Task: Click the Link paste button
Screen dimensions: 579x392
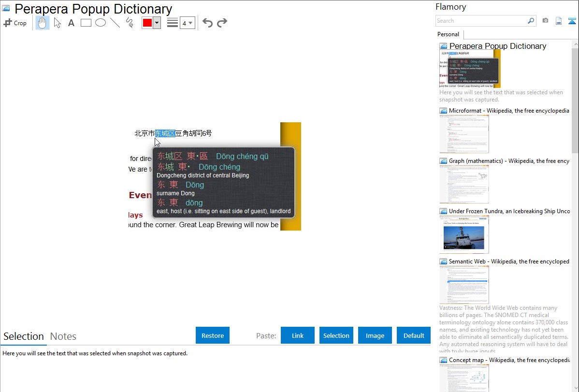Action: (298, 335)
